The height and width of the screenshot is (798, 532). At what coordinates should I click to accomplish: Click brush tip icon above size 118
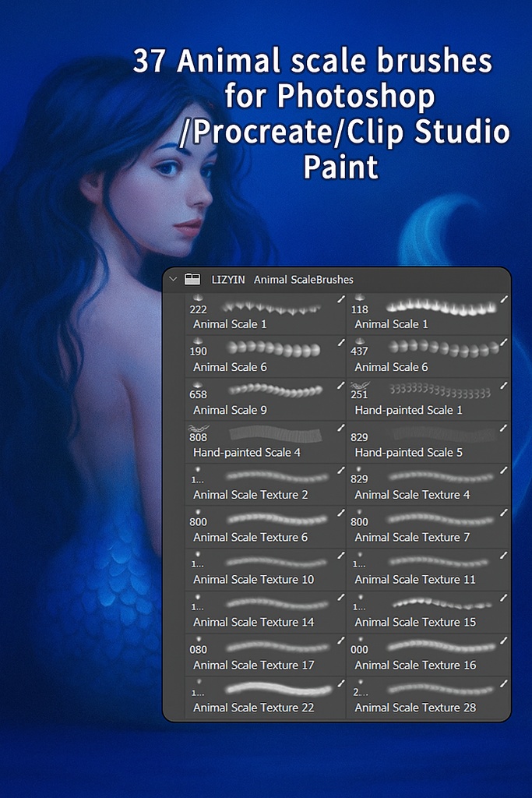[360, 297]
